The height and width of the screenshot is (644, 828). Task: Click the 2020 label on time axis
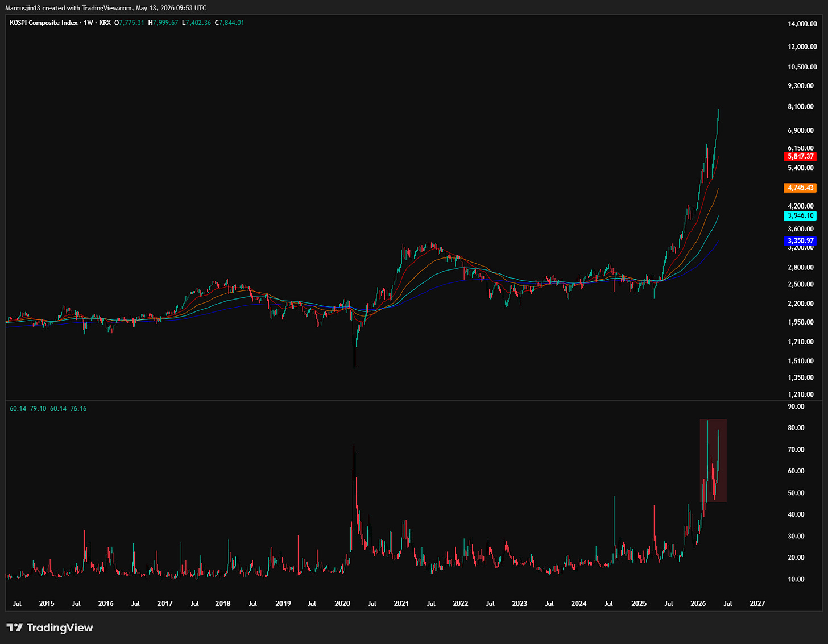(x=342, y=604)
